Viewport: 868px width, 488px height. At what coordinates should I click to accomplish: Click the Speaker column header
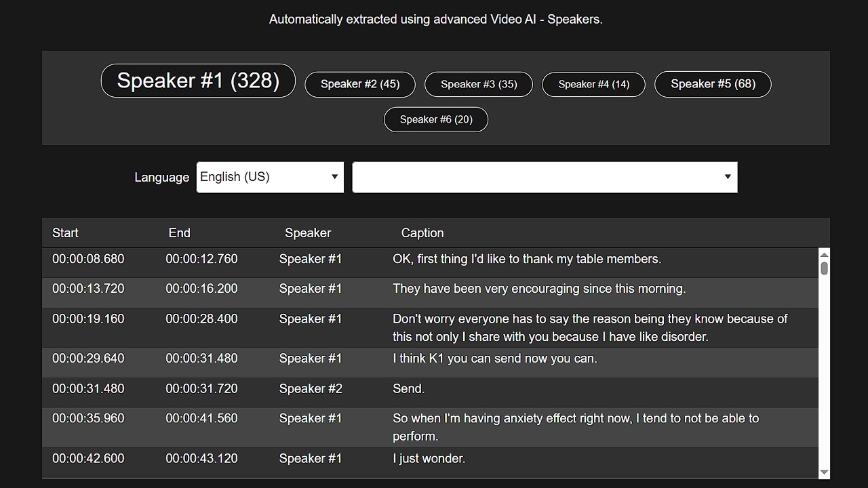point(308,232)
